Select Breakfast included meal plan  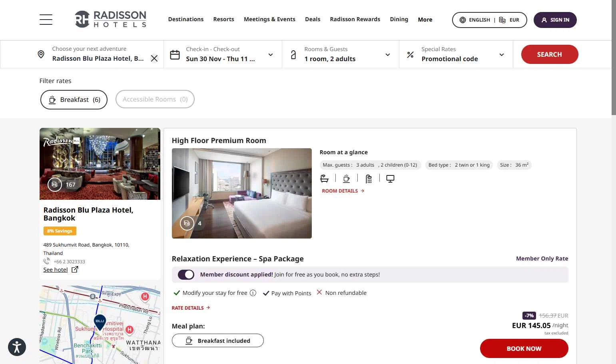218,340
